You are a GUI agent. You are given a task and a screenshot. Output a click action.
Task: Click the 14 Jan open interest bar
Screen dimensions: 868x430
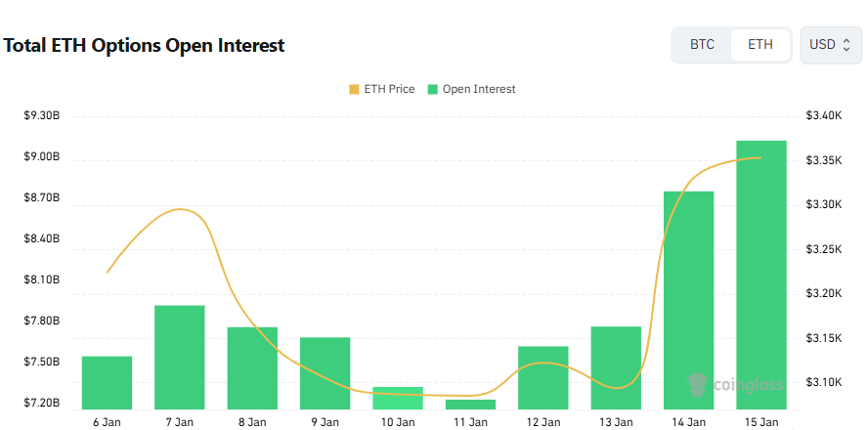[689, 299]
